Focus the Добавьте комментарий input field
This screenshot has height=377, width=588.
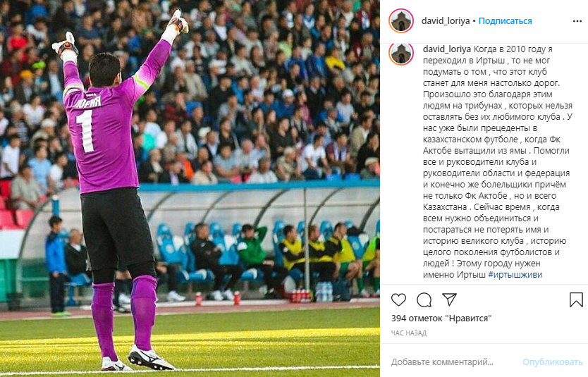453,362
